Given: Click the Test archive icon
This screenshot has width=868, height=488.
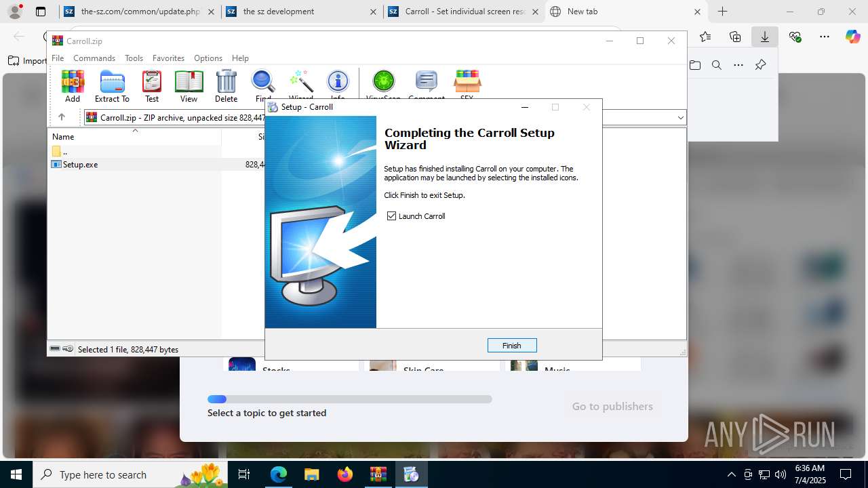Looking at the screenshot, I should (152, 85).
